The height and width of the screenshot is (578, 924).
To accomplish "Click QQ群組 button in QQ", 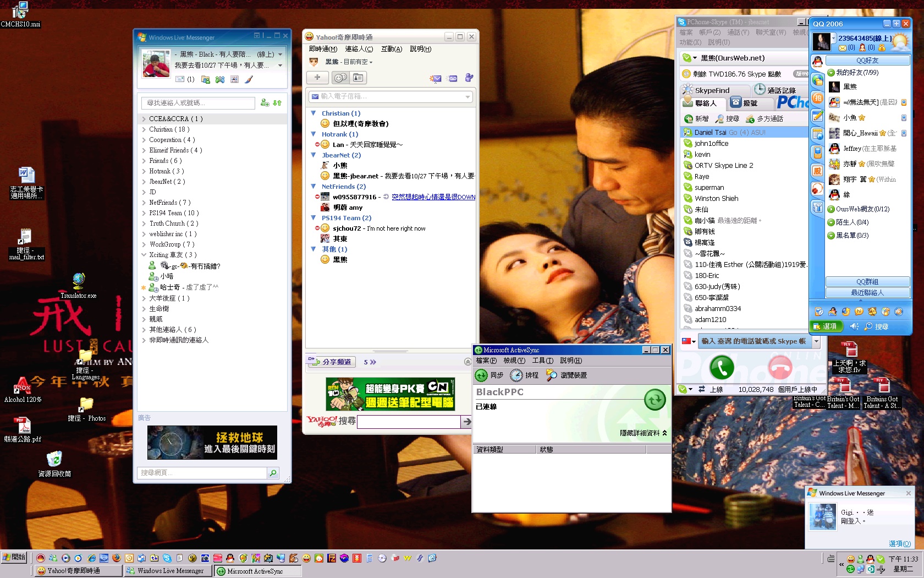I will coord(867,282).
